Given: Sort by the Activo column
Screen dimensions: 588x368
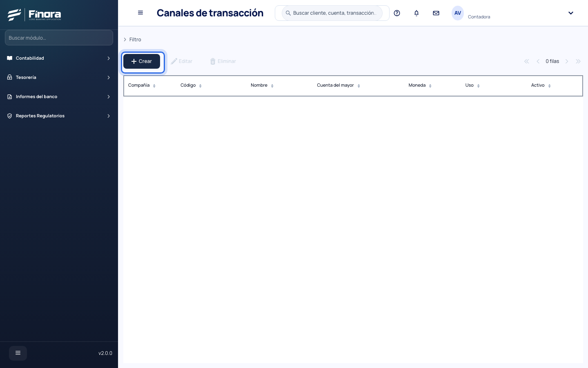Looking at the screenshot, I should point(541,85).
